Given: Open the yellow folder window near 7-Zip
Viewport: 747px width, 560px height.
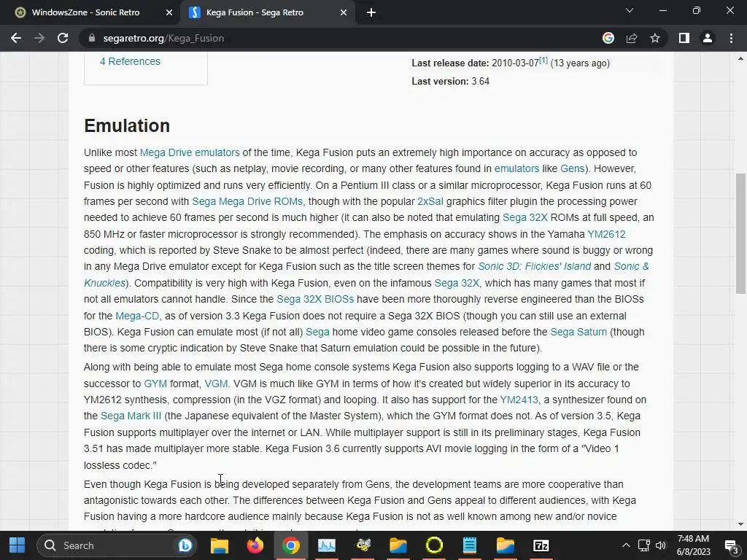Looking at the screenshot, I should [506, 545].
